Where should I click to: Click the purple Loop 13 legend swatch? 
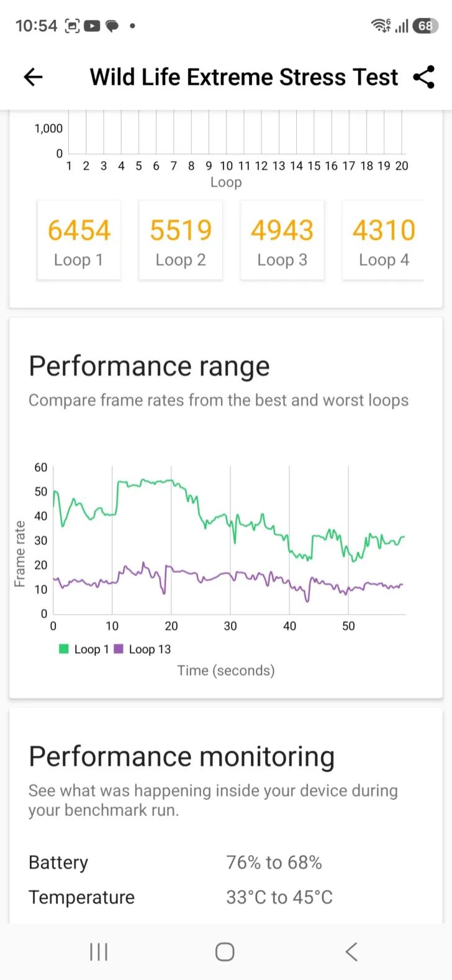[119, 649]
